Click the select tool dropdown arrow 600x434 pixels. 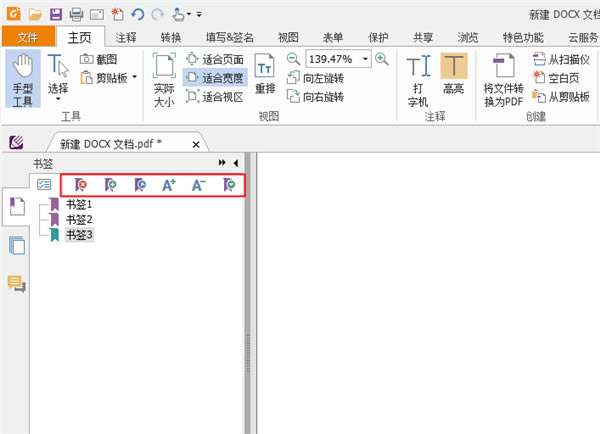pos(58,99)
